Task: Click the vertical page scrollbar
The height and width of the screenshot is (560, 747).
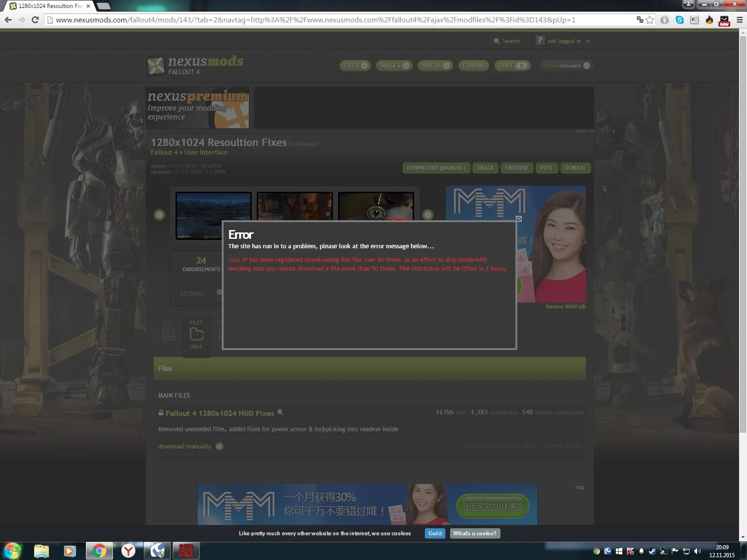Action: pos(742,233)
